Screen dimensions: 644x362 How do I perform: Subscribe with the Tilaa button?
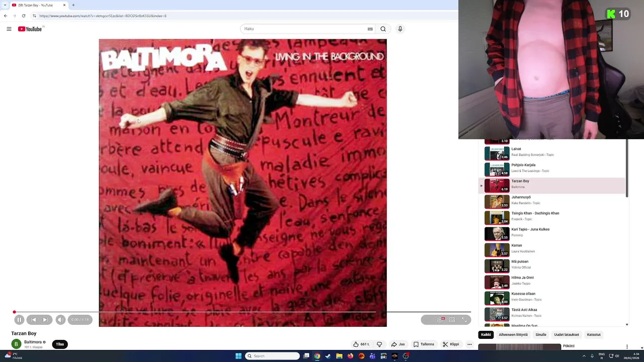[60, 344]
